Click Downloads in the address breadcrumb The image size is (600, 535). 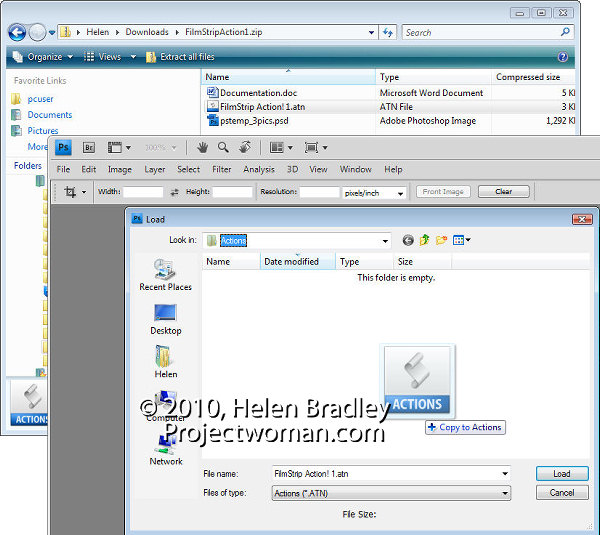tap(147, 32)
